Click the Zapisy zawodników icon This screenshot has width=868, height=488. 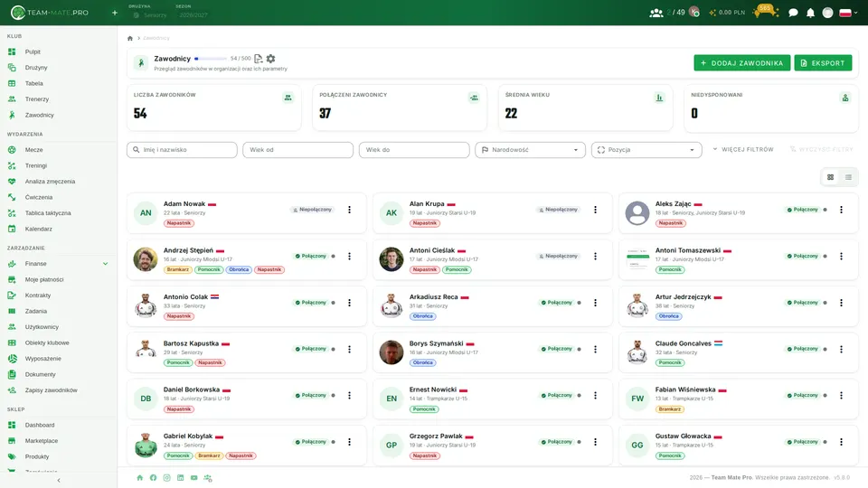pos(12,390)
